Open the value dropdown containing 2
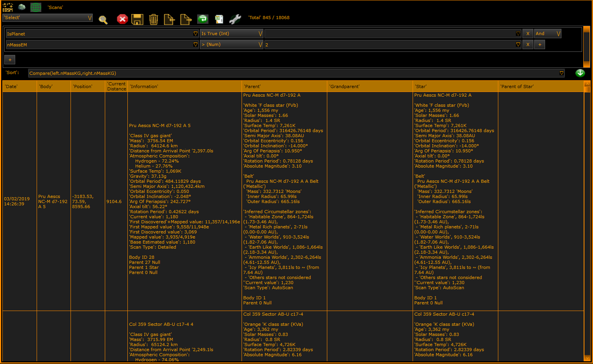 (x=518, y=44)
